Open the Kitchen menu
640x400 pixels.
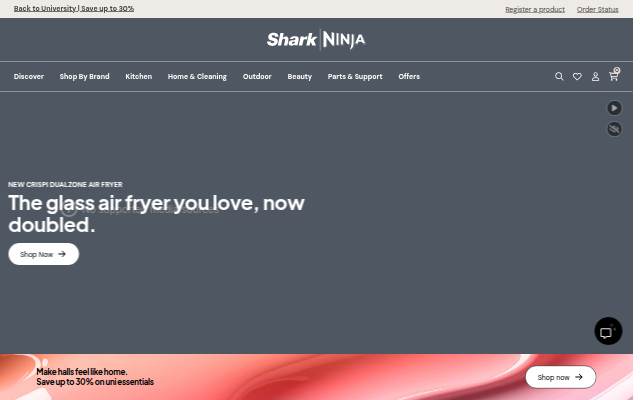(138, 76)
